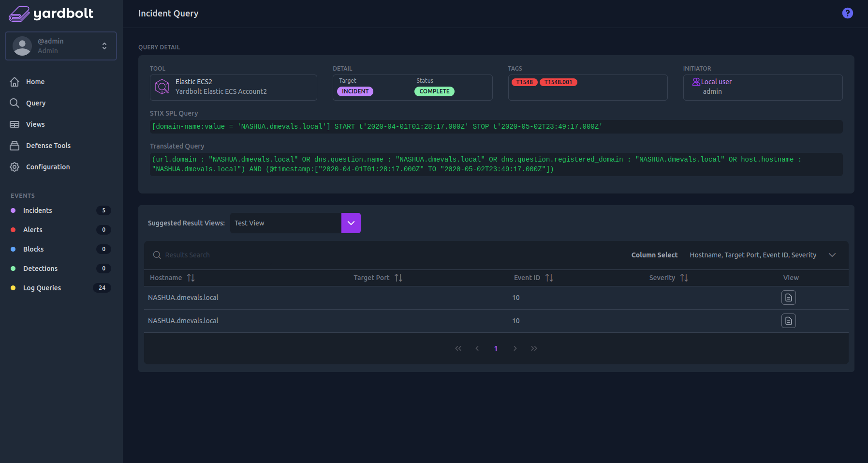Click the Translated Query text block
Image resolution: width=868 pixels, height=463 pixels.
click(x=496, y=164)
